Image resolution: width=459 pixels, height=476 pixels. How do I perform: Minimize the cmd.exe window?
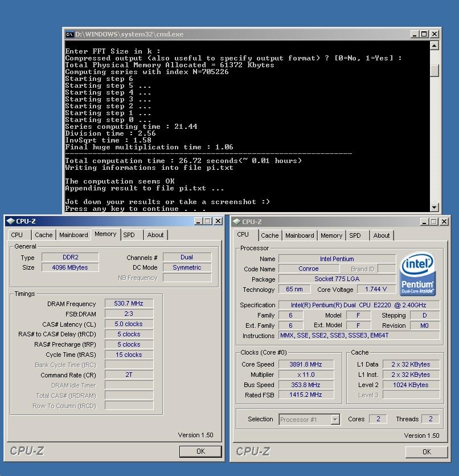pyautogui.click(x=415, y=34)
